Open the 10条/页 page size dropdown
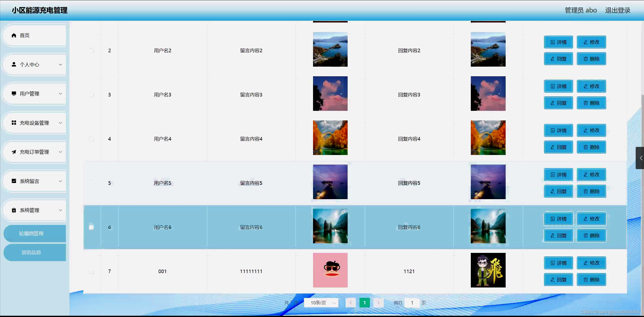 pyautogui.click(x=321, y=303)
